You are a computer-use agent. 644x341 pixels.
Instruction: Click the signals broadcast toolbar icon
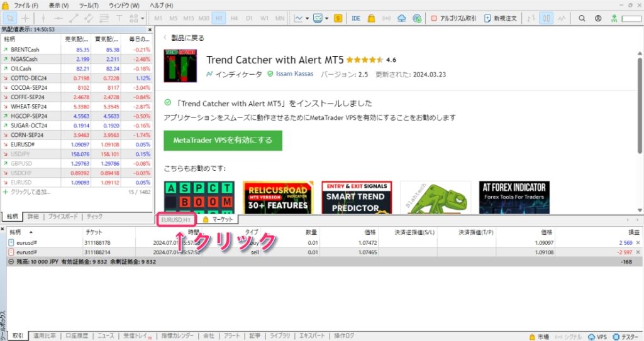[387, 18]
